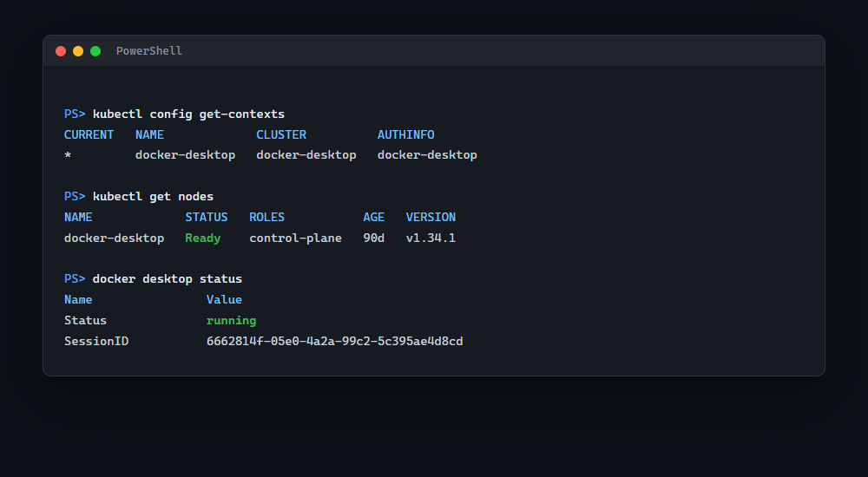The image size is (868, 477).
Task: Click the control-plane role value
Action: (296, 238)
